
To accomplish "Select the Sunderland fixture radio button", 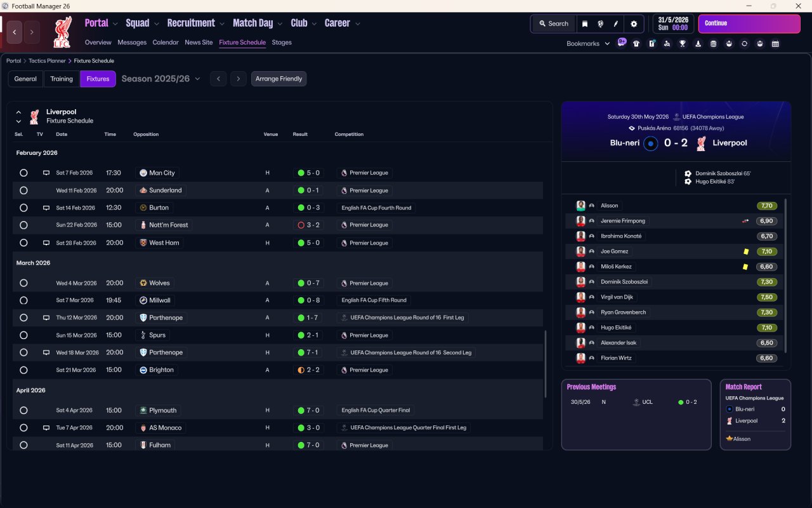I will [23, 190].
